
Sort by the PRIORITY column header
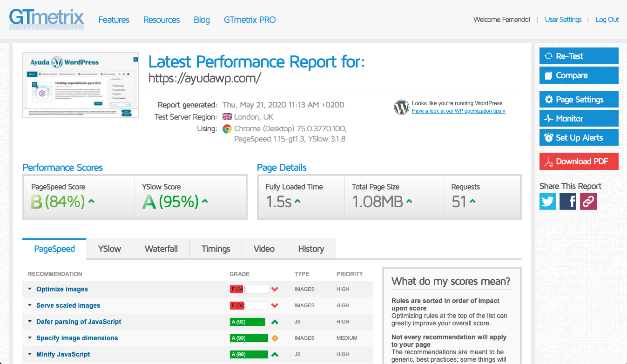click(350, 274)
